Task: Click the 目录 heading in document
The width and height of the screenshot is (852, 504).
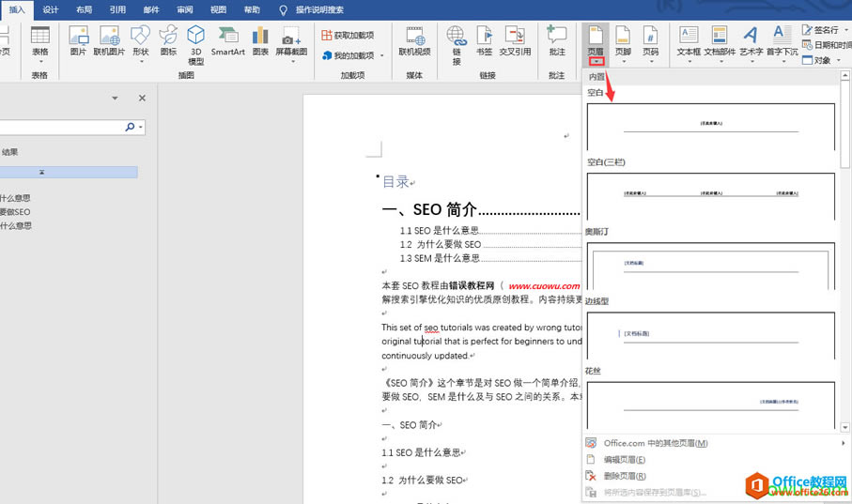Action: click(x=395, y=181)
